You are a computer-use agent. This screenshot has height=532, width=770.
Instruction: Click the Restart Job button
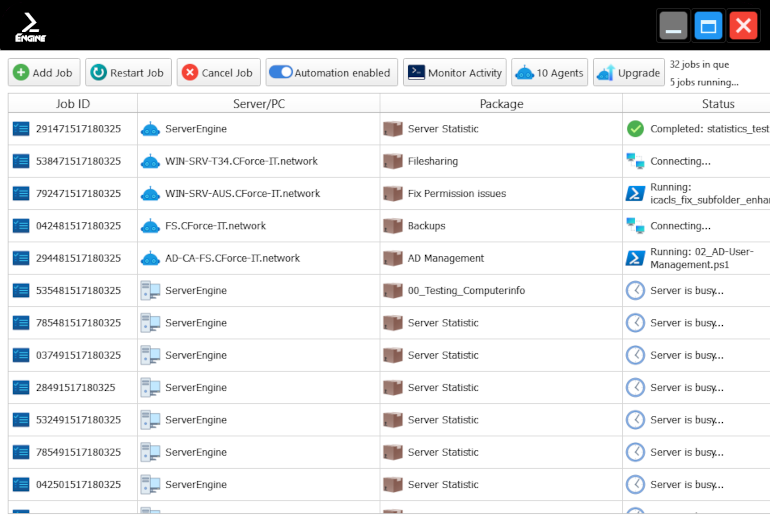tap(128, 73)
